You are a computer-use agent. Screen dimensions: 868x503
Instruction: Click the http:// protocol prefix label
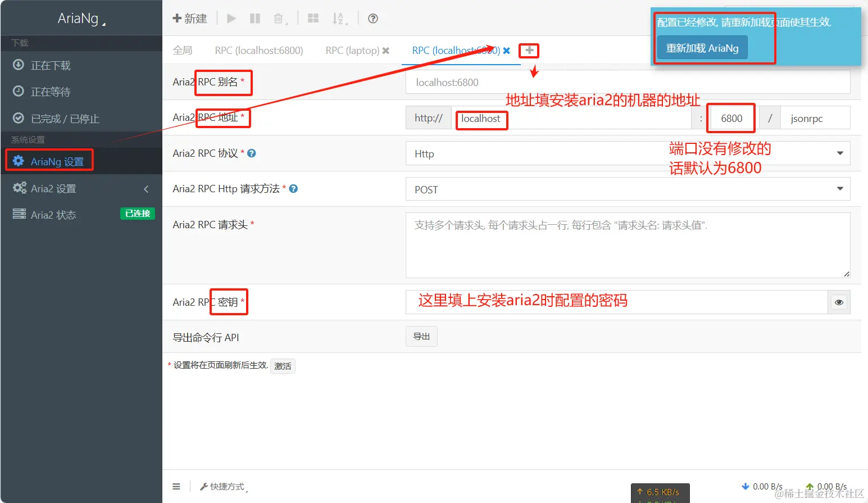coord(429,118)
